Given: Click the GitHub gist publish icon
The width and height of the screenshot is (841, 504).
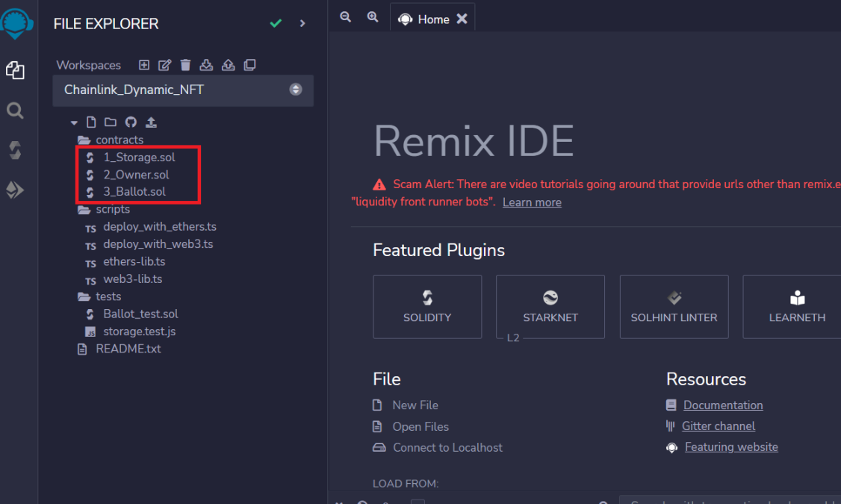Looking at the screenshot, I should tap(131, 122).
